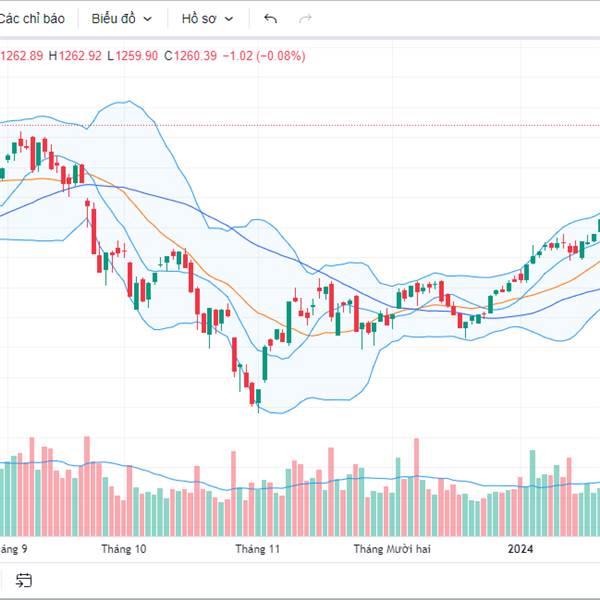Click the H1262.92 high price value

(x=75, y=56)
